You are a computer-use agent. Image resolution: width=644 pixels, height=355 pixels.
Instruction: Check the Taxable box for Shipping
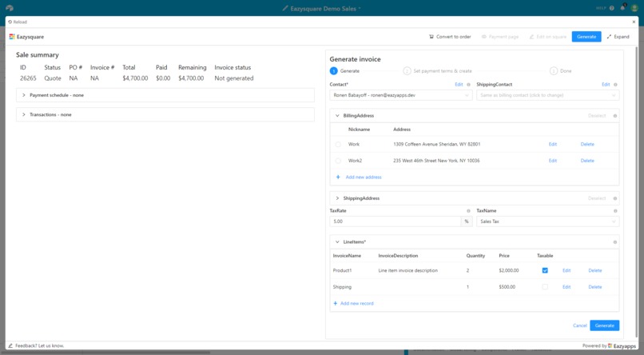point(545,287)
